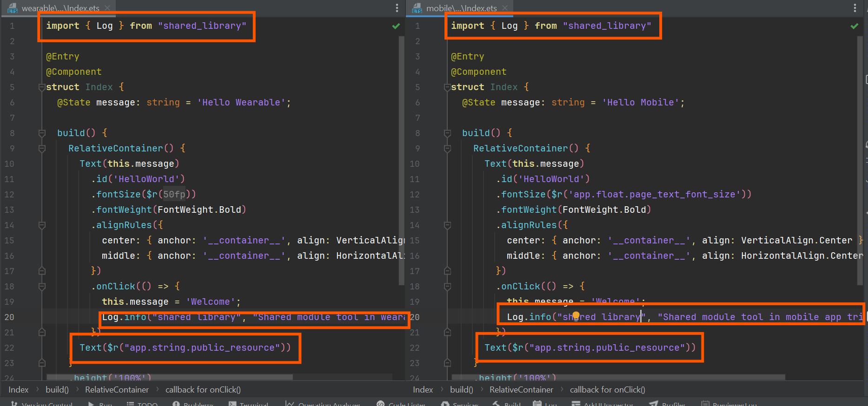This screenshot has width=868, height=406.
Task: Click the yellow lightbulb hint on line 20
Action: point(576,316)
